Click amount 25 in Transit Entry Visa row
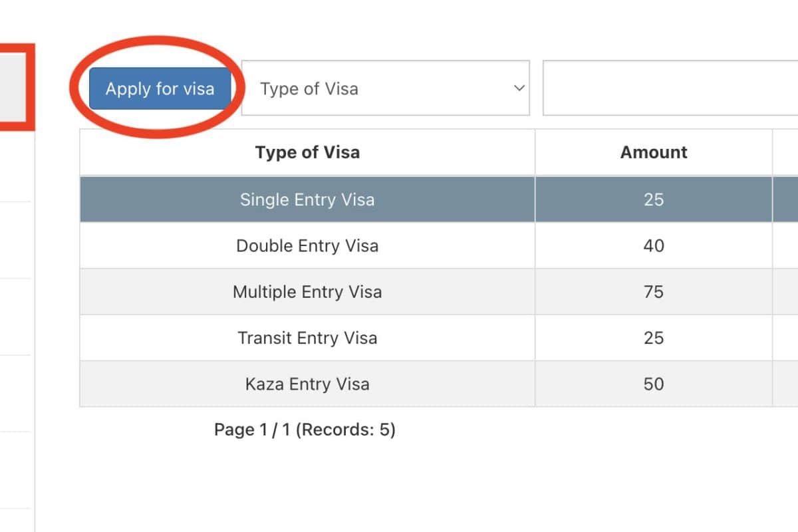The width and height of the screenshot is (798, 532). click(x=654, y=338)
